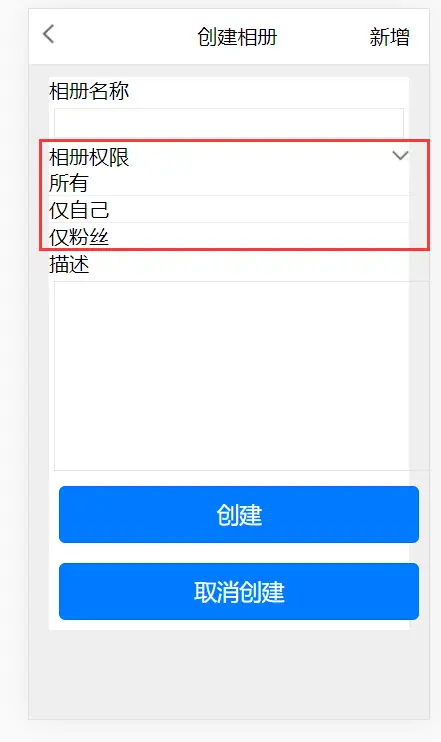The width and height of the screenshot is (441, 742).
Task: Click the 取消创建 button
Action: coord(239,592)
